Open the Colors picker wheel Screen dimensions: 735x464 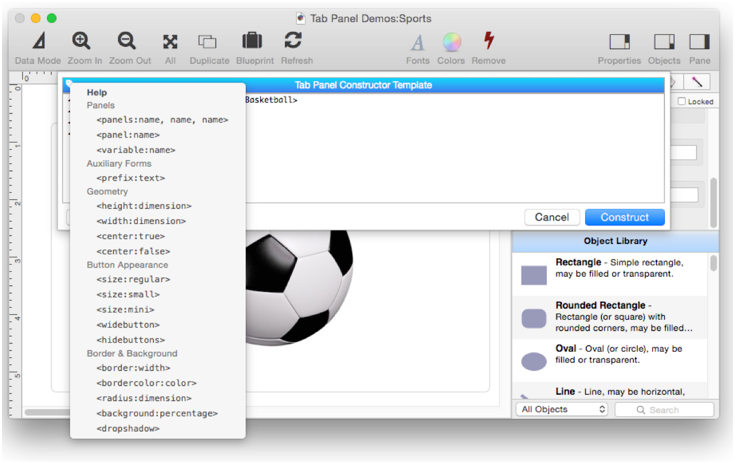pos(452,42)
